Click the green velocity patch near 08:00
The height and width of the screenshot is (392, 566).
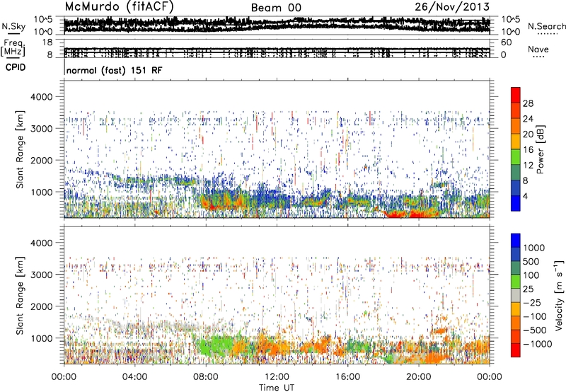click(x=215, y=345)
